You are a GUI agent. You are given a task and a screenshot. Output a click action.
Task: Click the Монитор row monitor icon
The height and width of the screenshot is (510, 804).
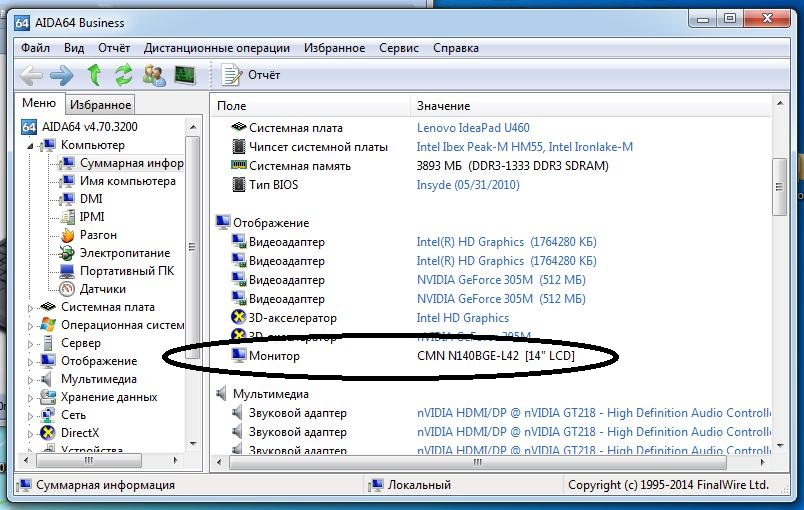pos(238,355)
